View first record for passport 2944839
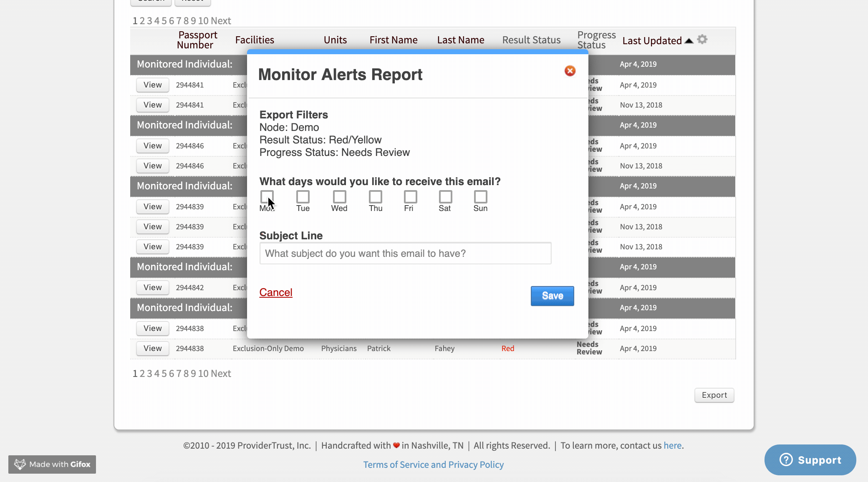The width and height of the screenshot is (868, 482). [153, 206]
